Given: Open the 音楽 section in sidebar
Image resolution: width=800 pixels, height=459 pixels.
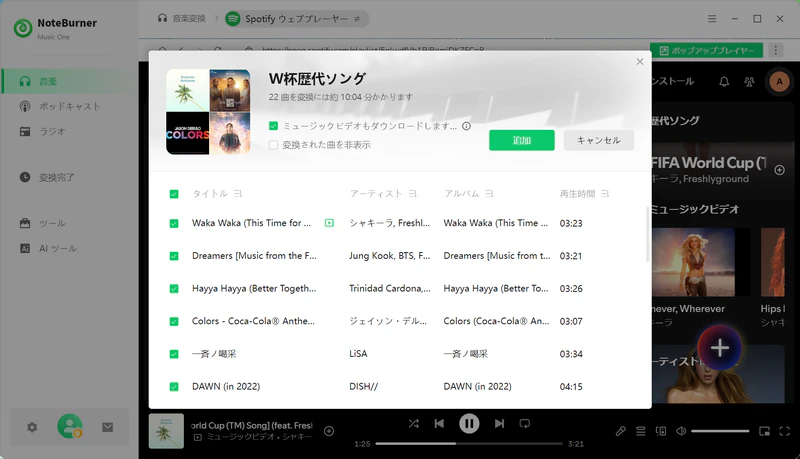Looking at the screenshot, I should (69, 82).
